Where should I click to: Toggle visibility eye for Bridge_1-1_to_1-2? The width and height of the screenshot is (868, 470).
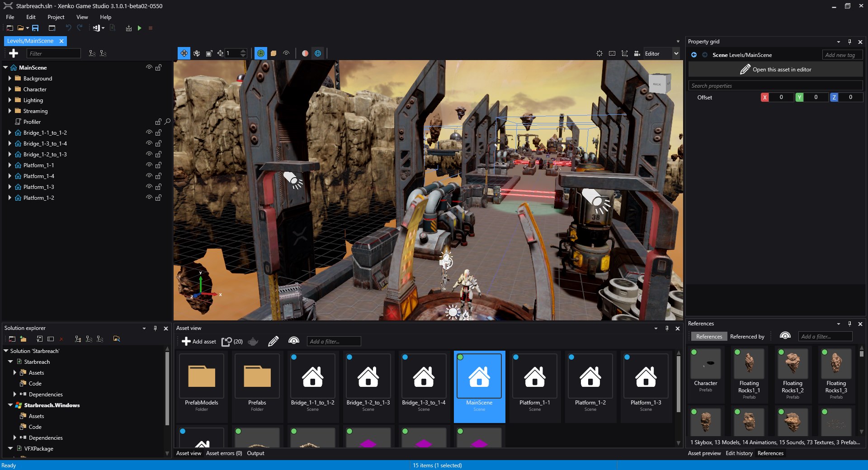pyautogui.click(x=149, y=132)
